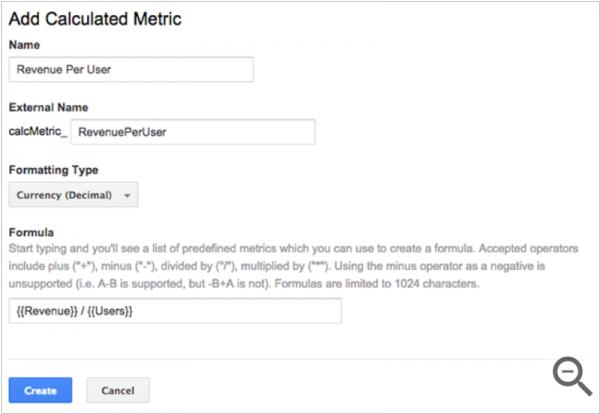Image resolution: width=600 pixels, height=414 pixels.
Task: Click the Add Calculated Metric heading
Action: click(95, 19)
